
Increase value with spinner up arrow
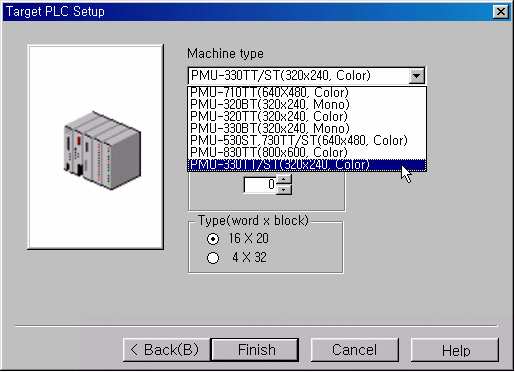click(x=284, y=179)
